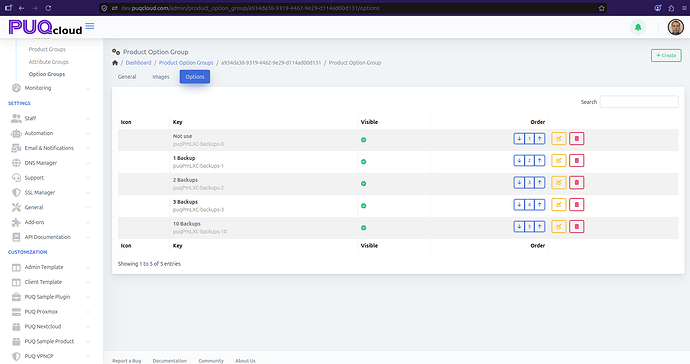Go back in browser history
Image resolution: width=690 pixels, height=364 pixels.
pyautogui.click(x=21, y=8)
